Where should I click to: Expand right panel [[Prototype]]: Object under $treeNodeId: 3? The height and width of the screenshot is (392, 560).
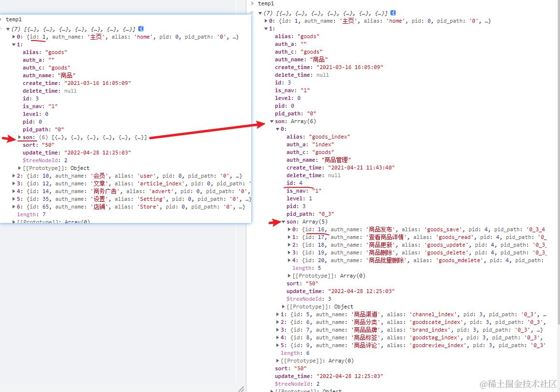coord(284,307)
